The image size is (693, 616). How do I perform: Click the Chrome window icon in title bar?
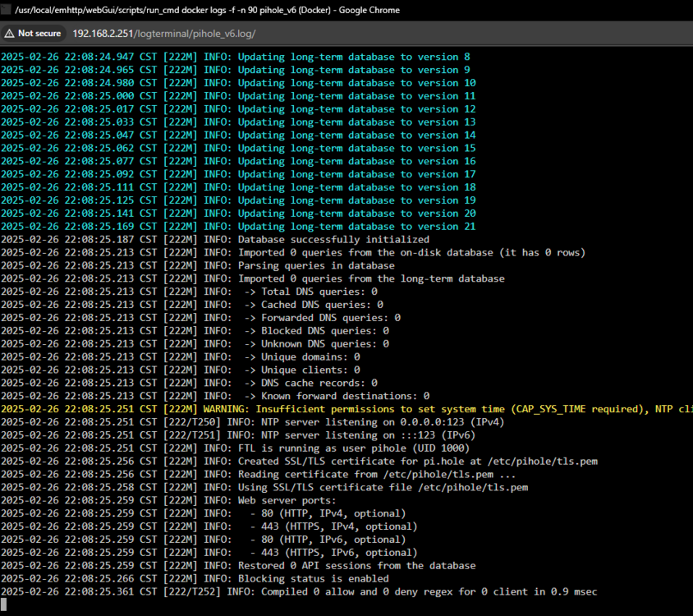click(5, 10)
